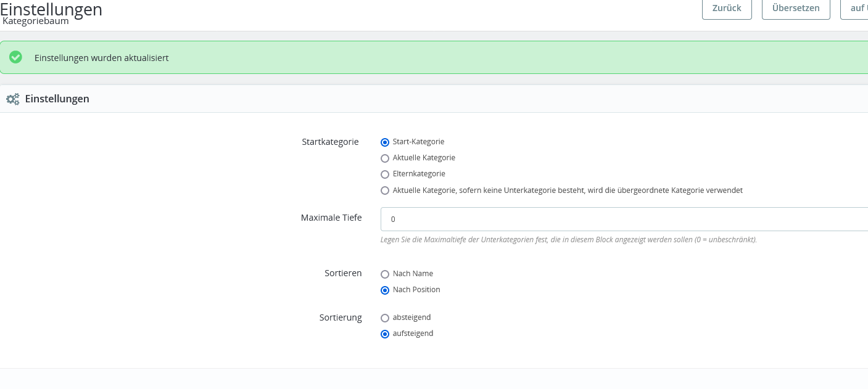Set sort order to aufsteigend

point(385,334)
